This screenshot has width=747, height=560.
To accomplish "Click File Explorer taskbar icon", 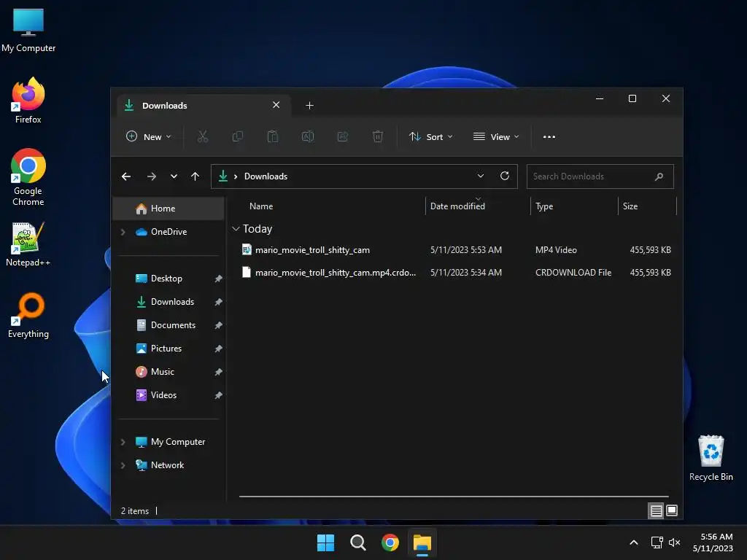I will [x=422, y=542].
